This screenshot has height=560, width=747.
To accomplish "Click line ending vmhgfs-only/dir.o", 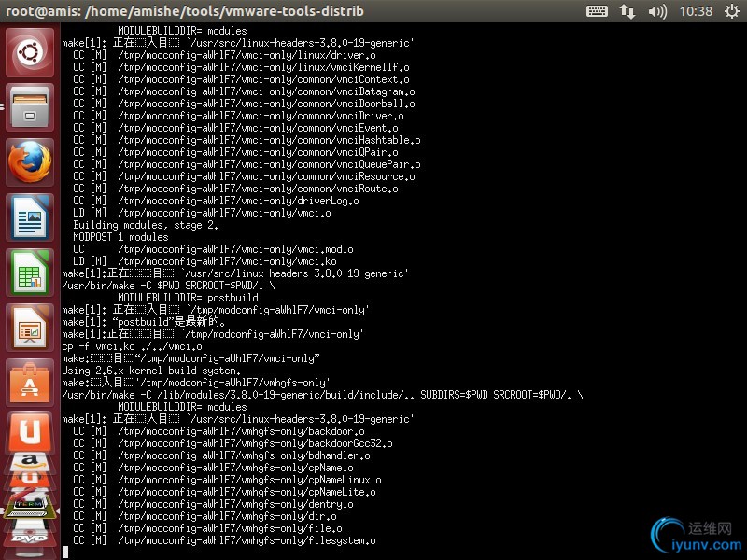I will click(x=204, y=516).
